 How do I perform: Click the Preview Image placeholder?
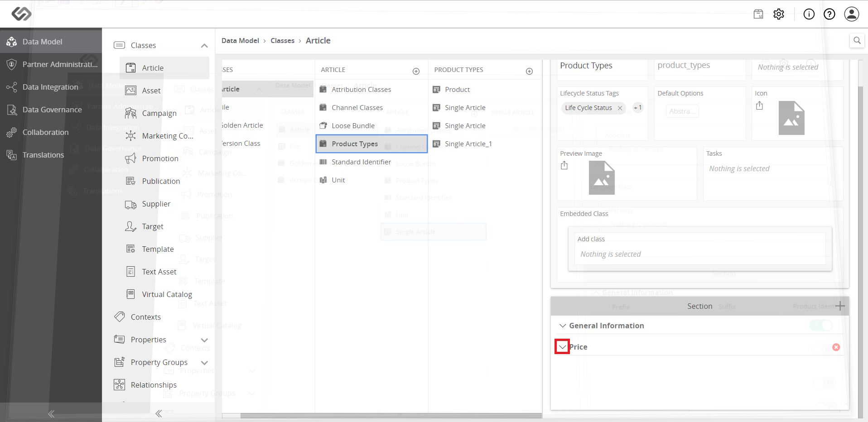(602, 178)
